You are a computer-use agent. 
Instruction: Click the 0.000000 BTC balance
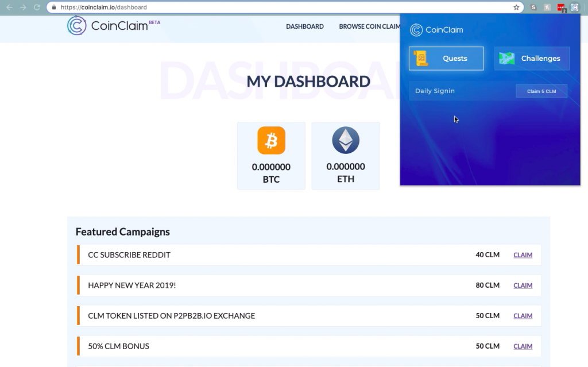271,173
